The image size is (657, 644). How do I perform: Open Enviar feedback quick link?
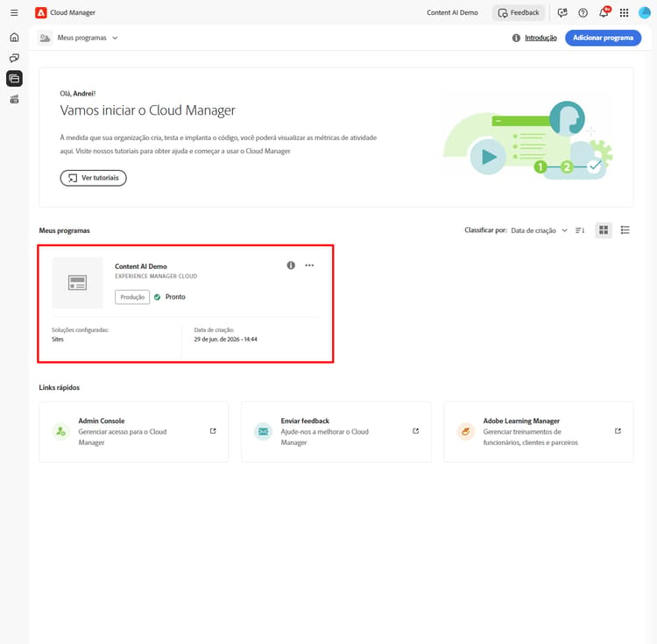point(336,432)
